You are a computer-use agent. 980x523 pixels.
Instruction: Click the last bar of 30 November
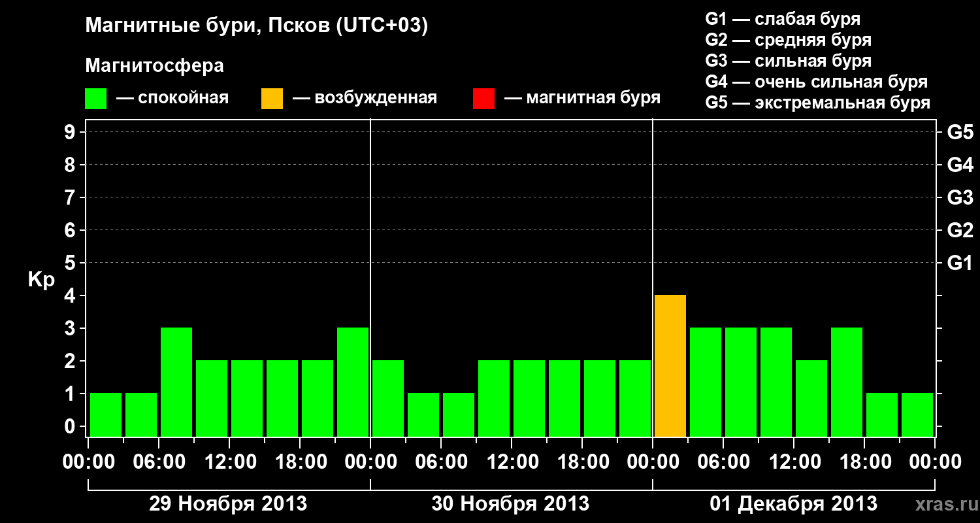635,398
